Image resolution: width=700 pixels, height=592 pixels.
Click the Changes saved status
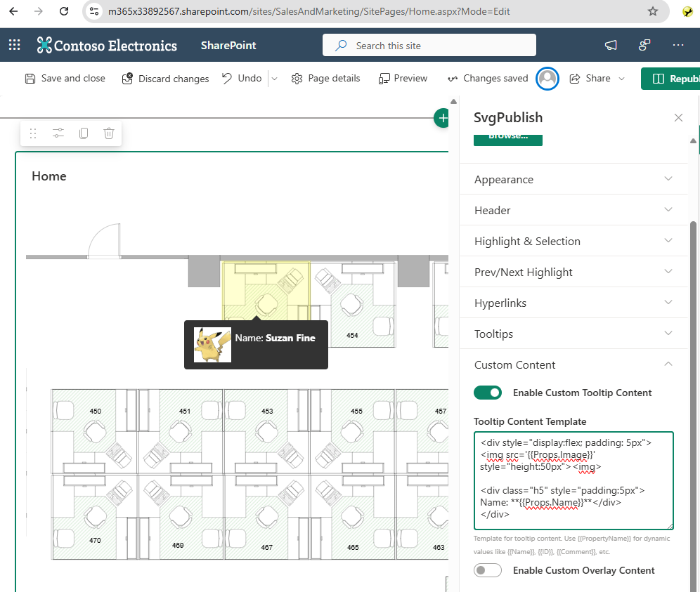pos(488,79)
